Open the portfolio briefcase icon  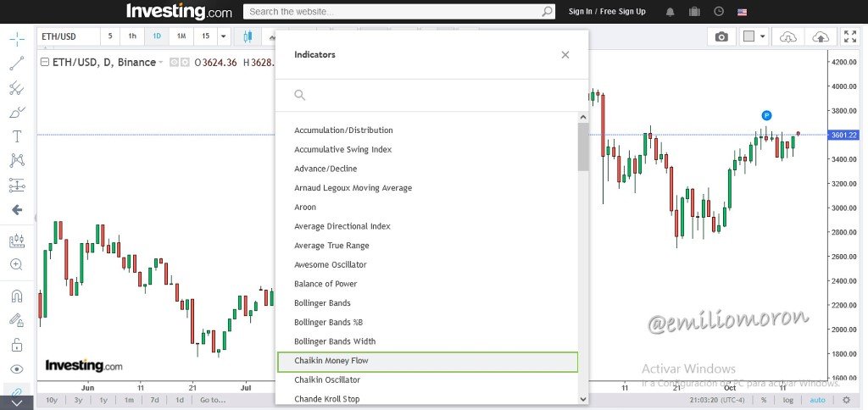click(x=694, y=12)
